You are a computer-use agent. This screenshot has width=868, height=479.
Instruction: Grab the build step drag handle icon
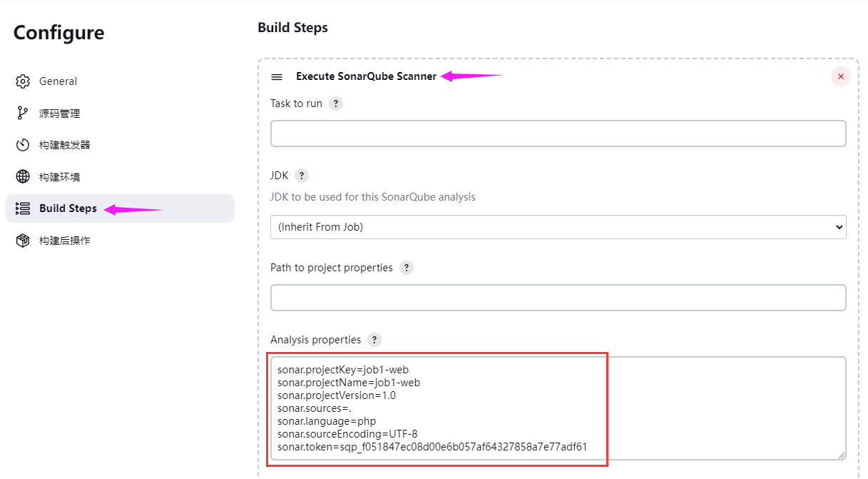click(277, 77)
